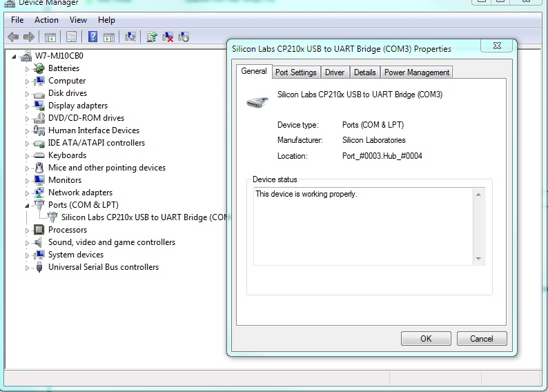
Task: Expand the Monitors node
Action: [27, 181]
